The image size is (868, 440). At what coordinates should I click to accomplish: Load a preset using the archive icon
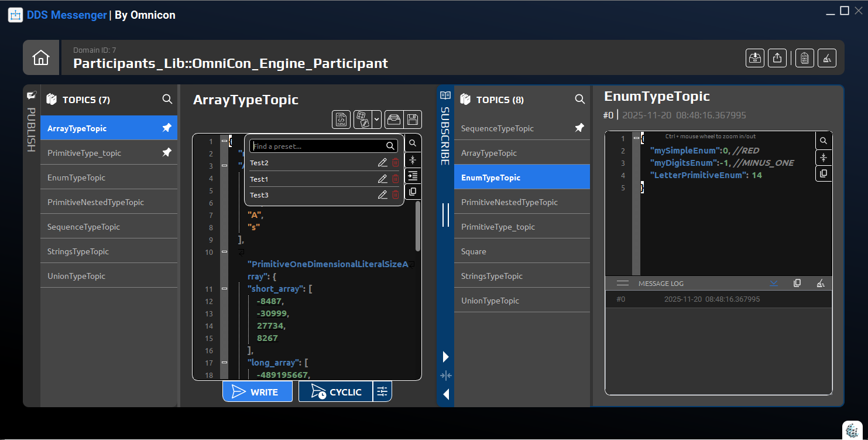point(394,119)
